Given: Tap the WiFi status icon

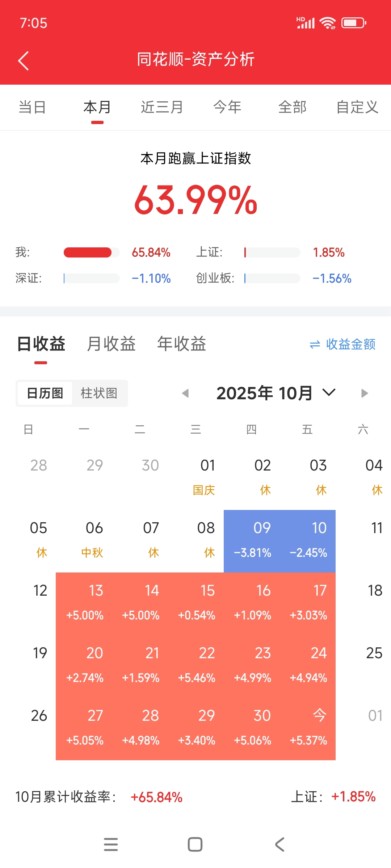Looking at the screenshot, I should 328,23.
